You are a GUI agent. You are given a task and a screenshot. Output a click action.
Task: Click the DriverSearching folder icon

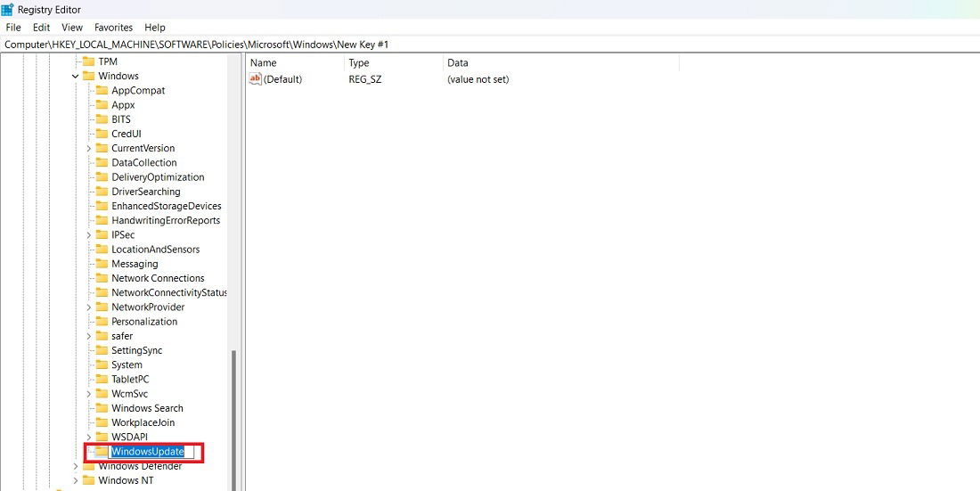click(102, 192)
